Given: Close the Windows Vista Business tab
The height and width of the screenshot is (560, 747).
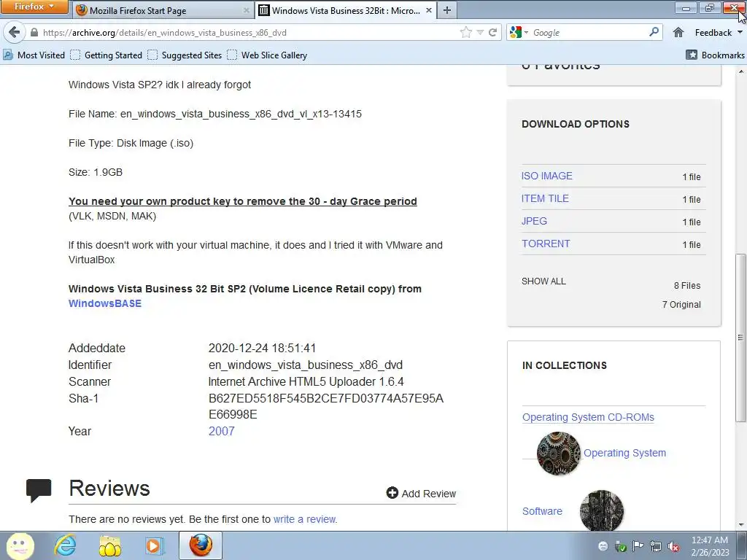Looking at the screenshot, I should pos(428,10).
